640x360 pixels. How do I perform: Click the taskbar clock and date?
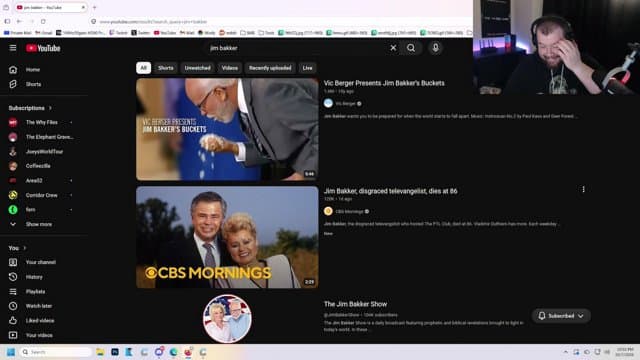click(625, 352)
